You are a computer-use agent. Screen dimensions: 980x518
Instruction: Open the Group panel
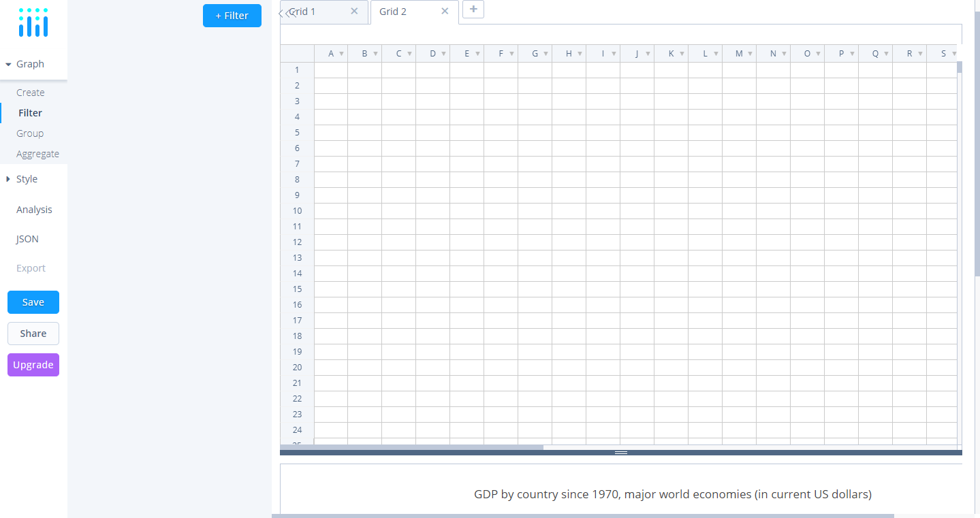click(x=31, y=133)
